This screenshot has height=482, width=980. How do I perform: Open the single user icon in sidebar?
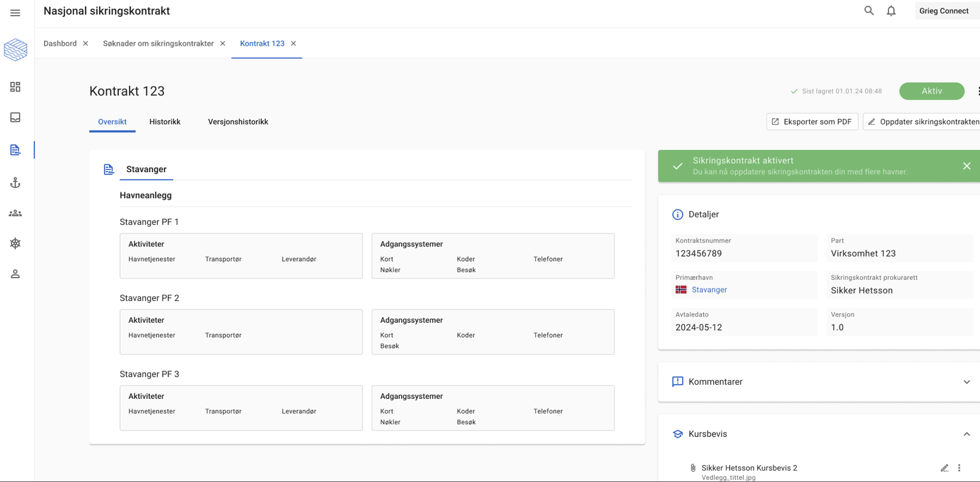tap(15, 274)
